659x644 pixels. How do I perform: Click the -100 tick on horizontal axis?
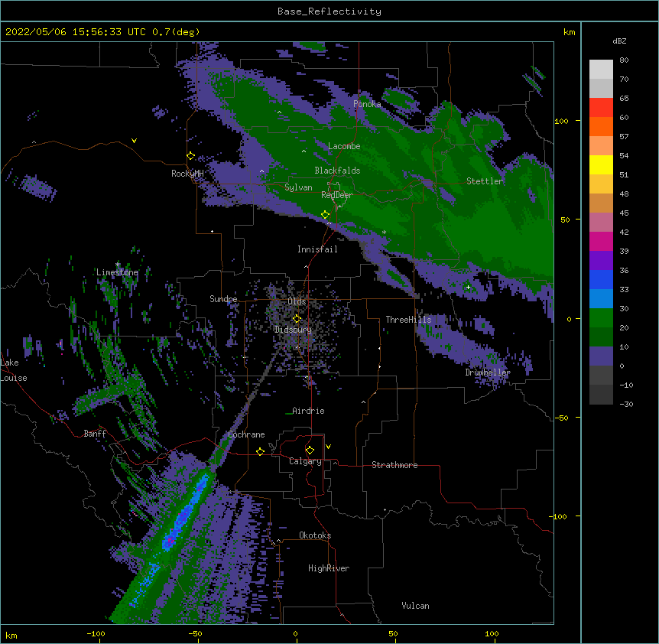[x=96, y=633]
